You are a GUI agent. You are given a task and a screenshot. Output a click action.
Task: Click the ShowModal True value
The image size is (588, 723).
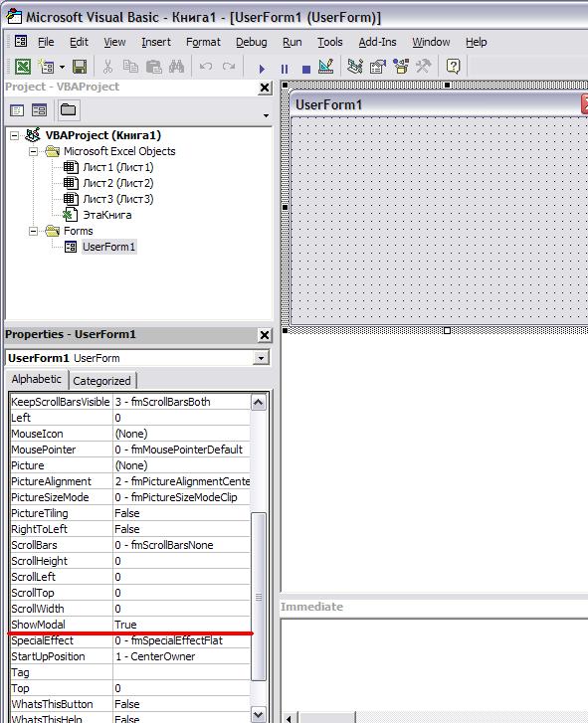coord(181,625)
